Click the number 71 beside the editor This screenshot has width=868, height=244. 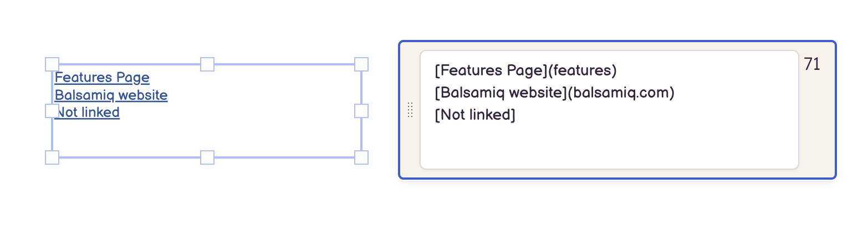tap(812, 64)
